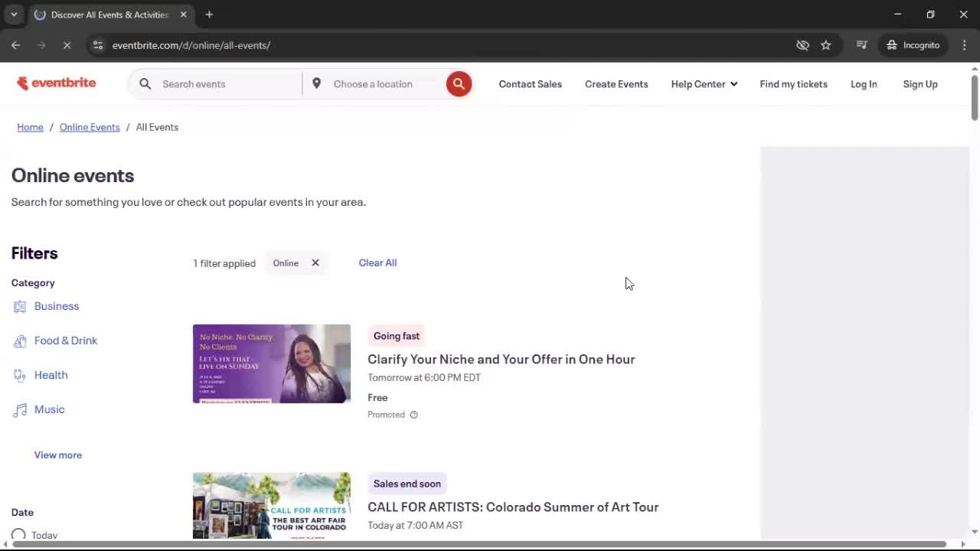Select the Food & Drink category icon

coord(19,340)
